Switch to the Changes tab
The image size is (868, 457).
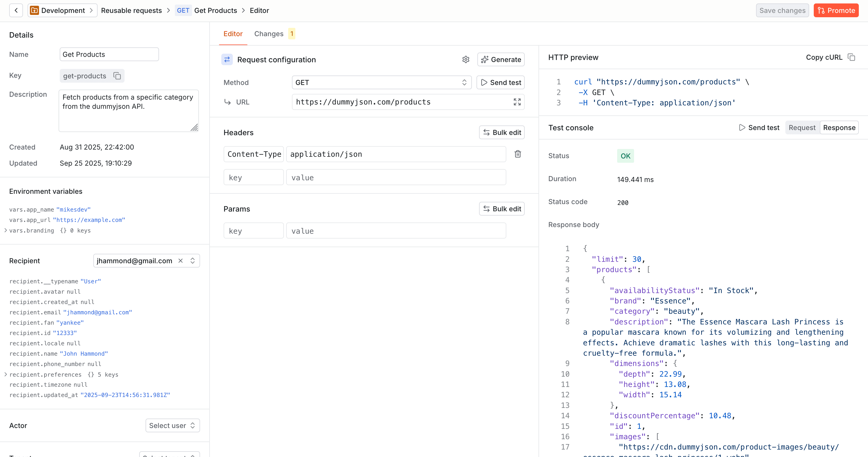coord(269,33)
